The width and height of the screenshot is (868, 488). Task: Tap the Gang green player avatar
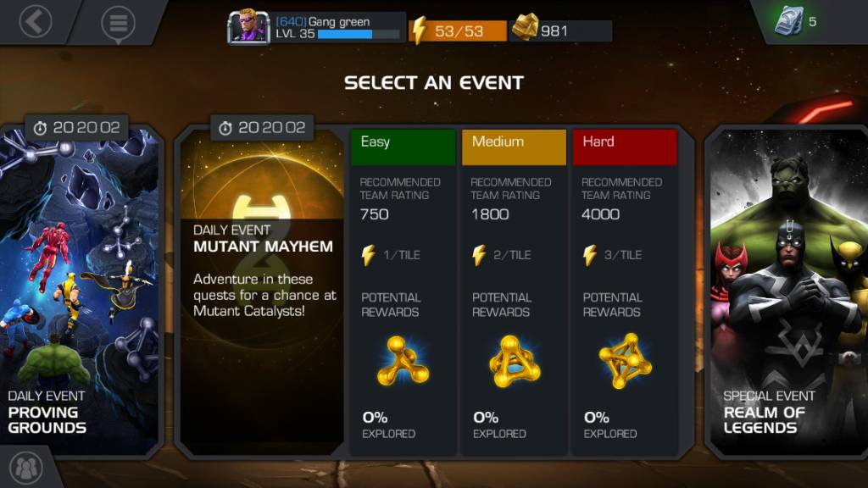tap(248, 26)
